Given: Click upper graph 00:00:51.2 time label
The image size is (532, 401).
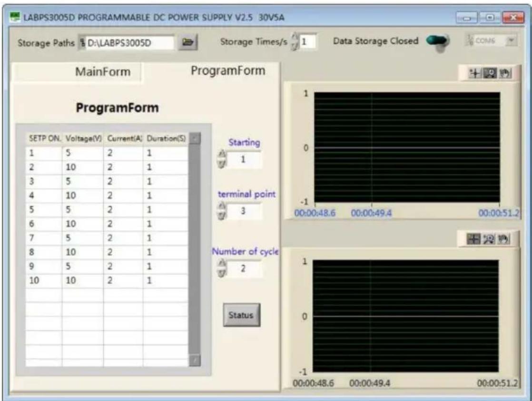Looking at the screenshot, I should click(x=499, y=213).
